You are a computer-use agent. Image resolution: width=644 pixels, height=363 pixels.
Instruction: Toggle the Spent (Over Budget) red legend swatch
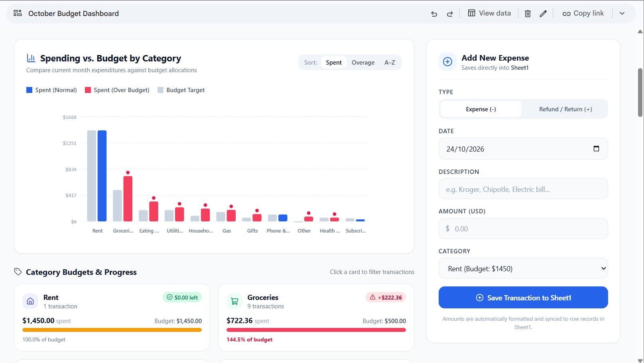pos(88,90)
